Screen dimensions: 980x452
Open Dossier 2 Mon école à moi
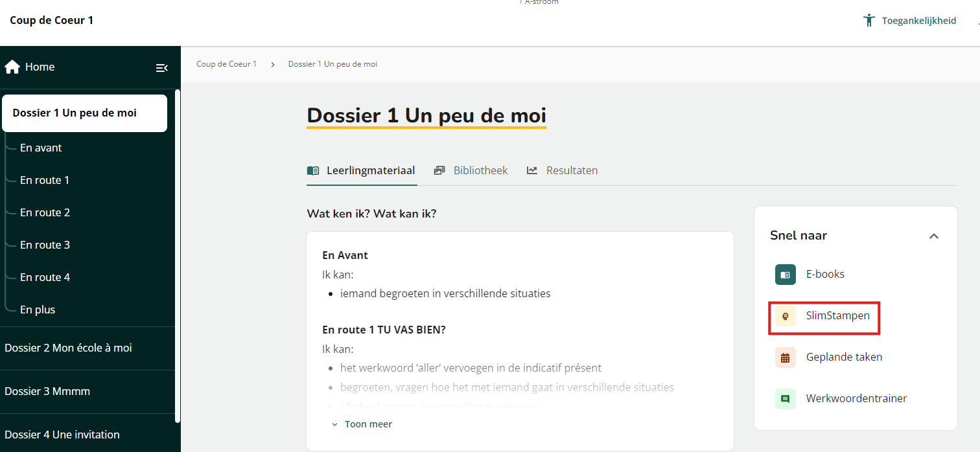tap(68, 348)
